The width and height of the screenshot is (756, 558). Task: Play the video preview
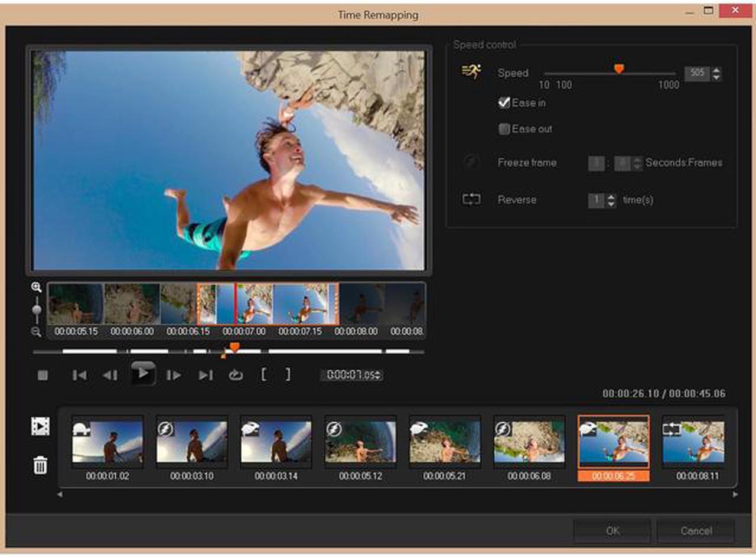143,374
